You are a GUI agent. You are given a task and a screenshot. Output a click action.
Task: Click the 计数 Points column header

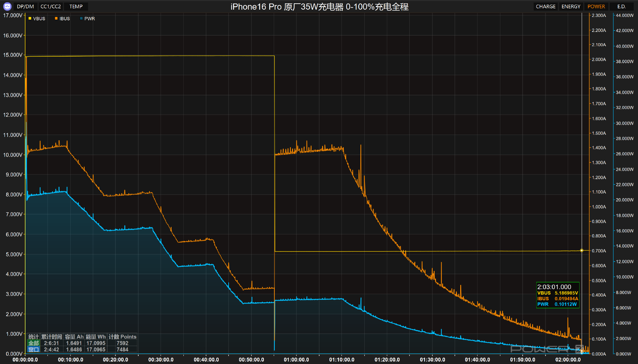pyautogui.click(x=122, y=337)
